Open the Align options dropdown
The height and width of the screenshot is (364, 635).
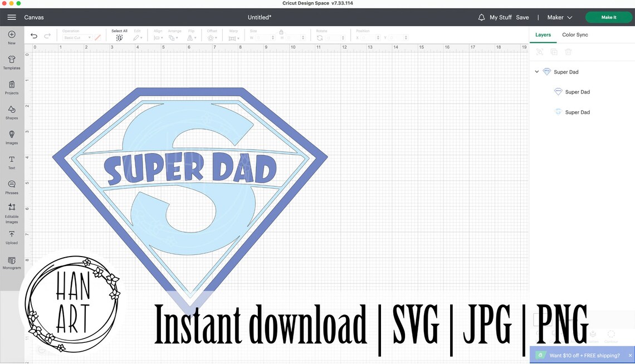pos(159,37)
